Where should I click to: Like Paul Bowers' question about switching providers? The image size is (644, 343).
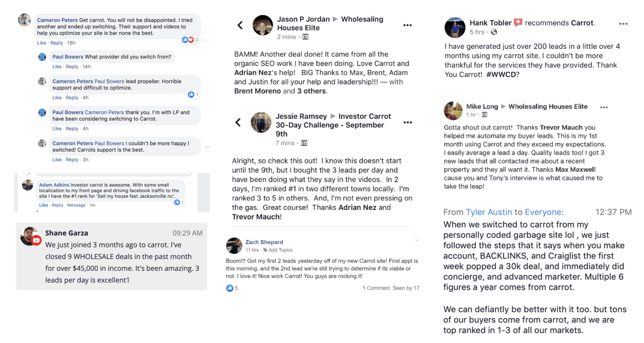57,67
